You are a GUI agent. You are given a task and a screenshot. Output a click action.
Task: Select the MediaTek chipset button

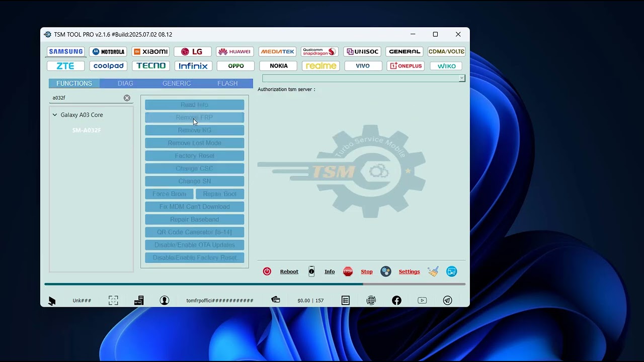(x=277, y=52)
